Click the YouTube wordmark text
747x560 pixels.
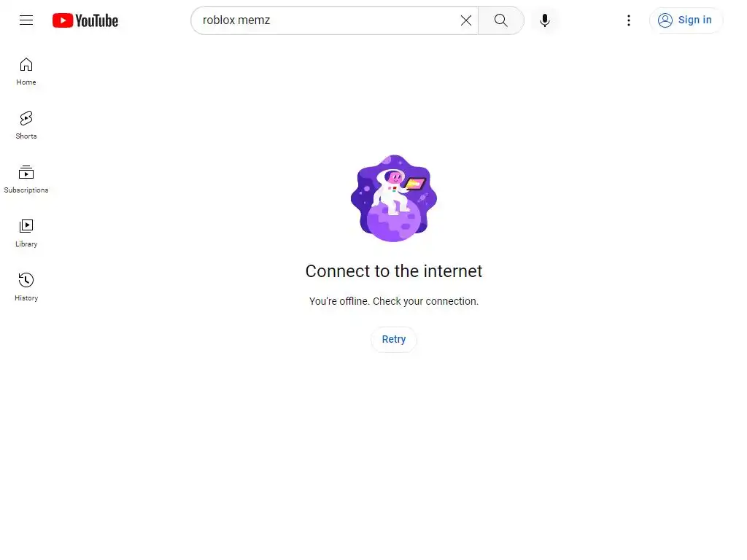tap(97, 20)
